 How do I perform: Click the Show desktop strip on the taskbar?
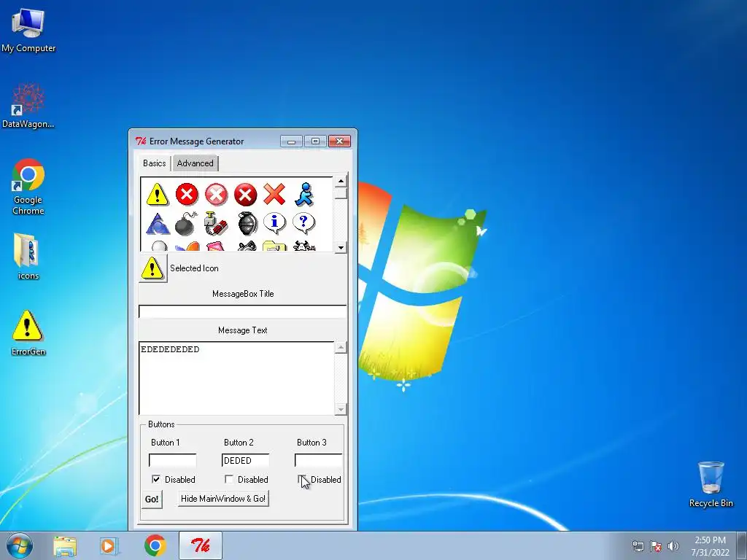[742, 545]
